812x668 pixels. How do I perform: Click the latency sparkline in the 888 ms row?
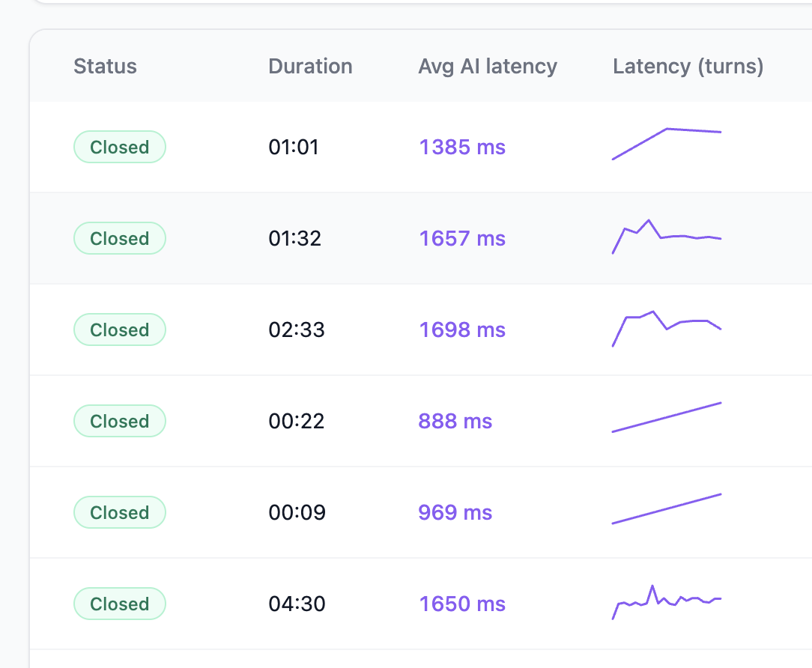(667, 417)
